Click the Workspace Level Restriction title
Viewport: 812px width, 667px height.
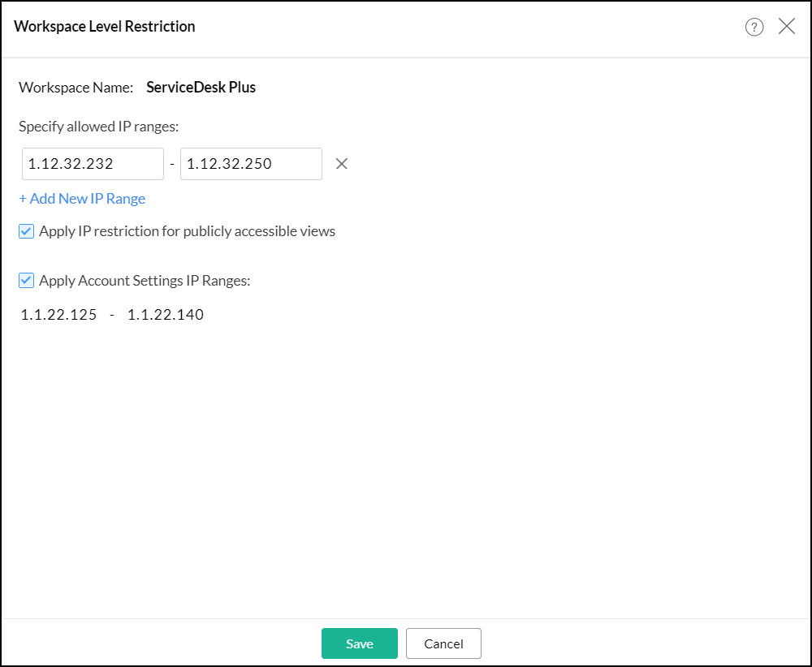pos(105,27)
